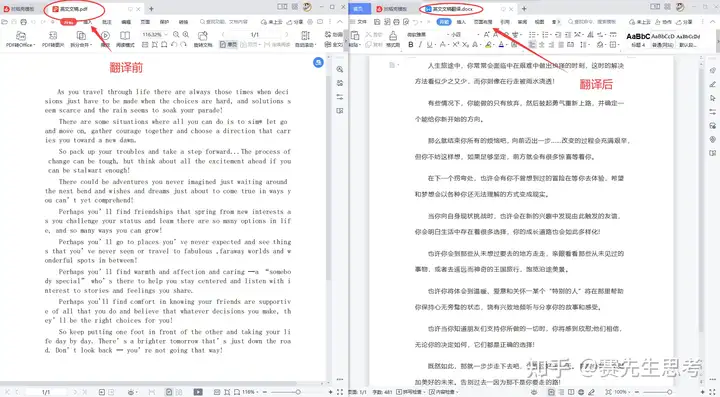
Task: Click line spacing icon in Word ribbon
Action: point(584,45)
